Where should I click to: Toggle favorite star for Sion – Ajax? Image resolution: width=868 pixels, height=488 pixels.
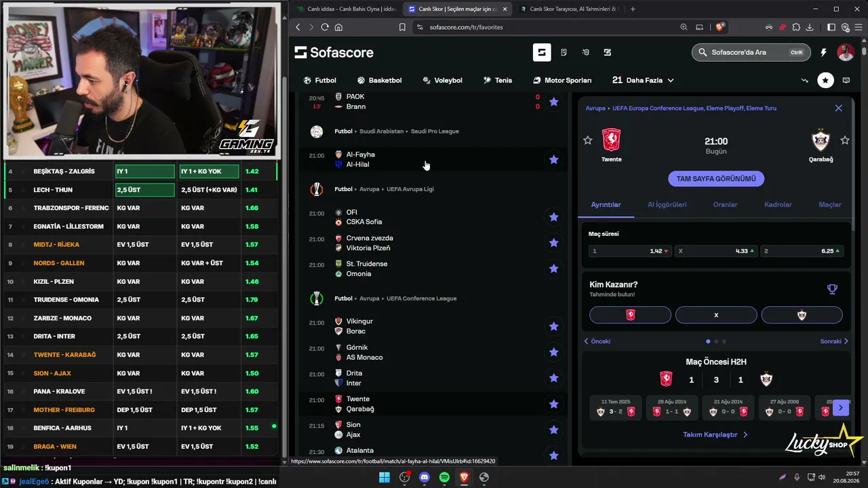554,430
